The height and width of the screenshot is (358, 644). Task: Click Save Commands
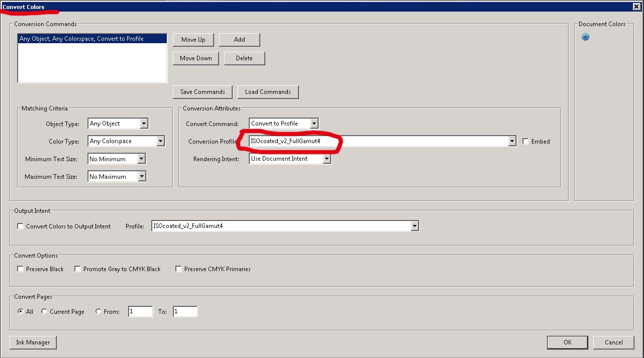pos(202,92)
